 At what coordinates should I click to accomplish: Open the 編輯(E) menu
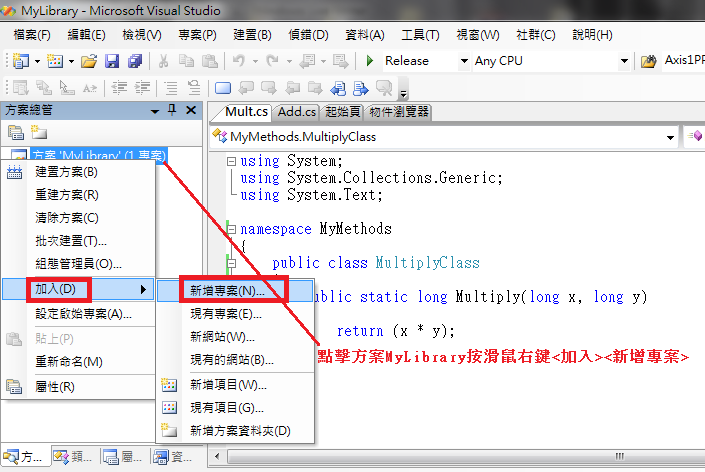(86, 35)
